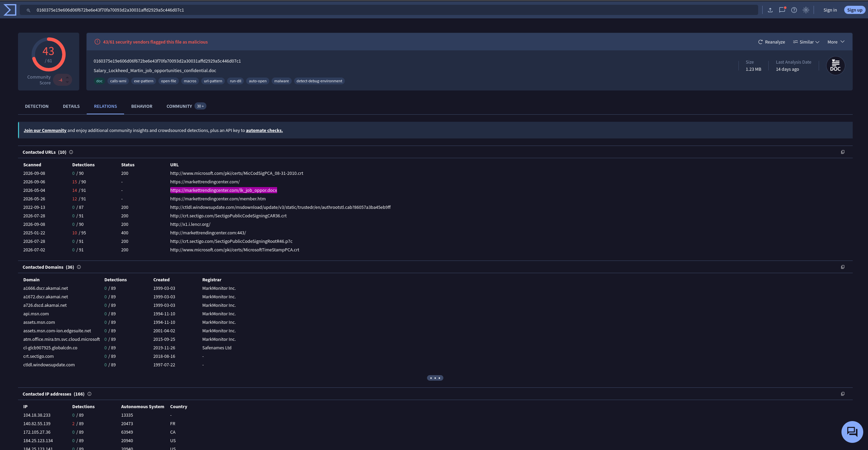
Task: Click the auto-open tag
Action: 258,81
